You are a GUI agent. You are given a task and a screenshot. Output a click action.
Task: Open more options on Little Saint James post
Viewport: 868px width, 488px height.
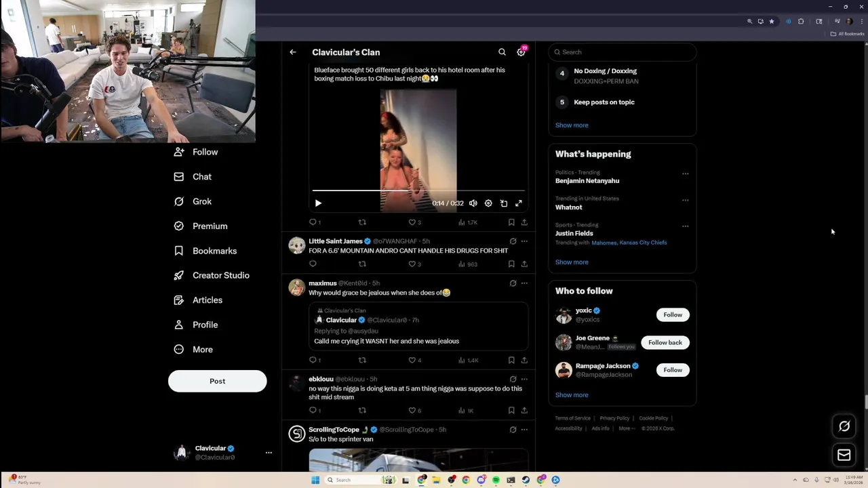click(524, 241)
